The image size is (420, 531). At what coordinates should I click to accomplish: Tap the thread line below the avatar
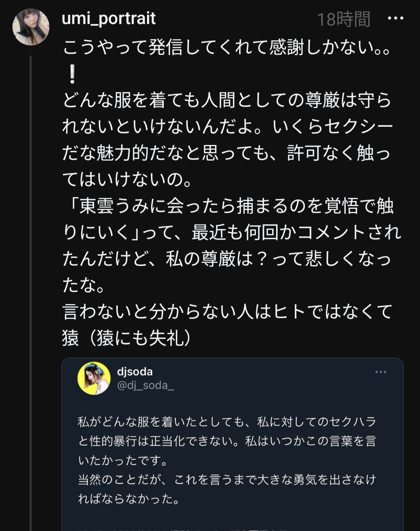(x=31, y=272)
